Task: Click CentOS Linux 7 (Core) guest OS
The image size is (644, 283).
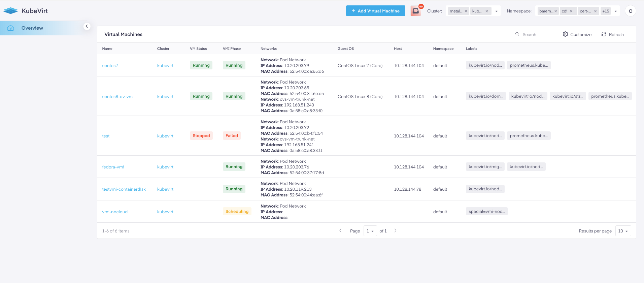Action: pos(360,65)
